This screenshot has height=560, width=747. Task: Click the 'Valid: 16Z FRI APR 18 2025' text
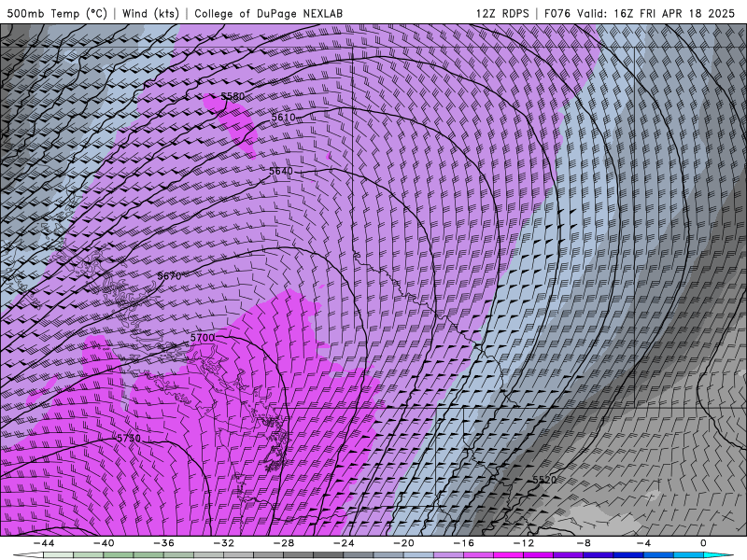(656, 13)
